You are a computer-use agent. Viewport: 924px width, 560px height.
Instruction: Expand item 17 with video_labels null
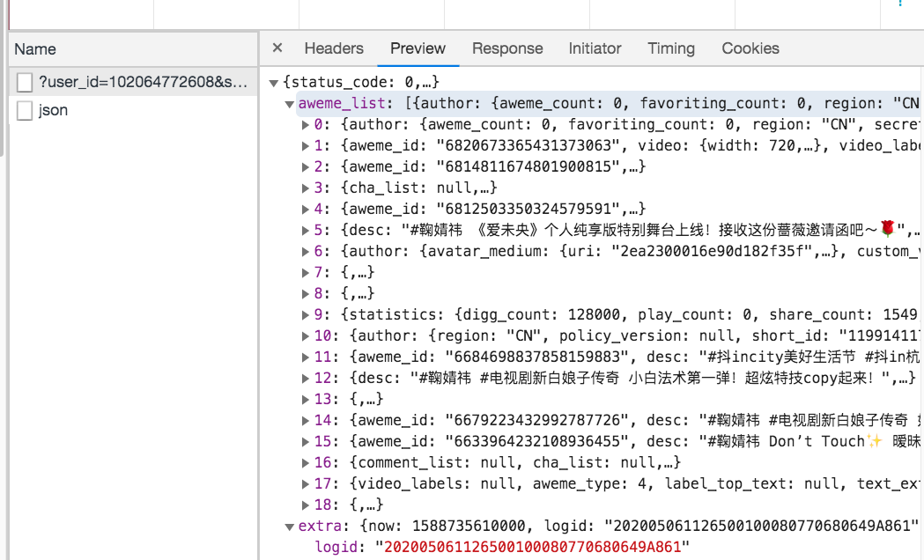(306, 484)
